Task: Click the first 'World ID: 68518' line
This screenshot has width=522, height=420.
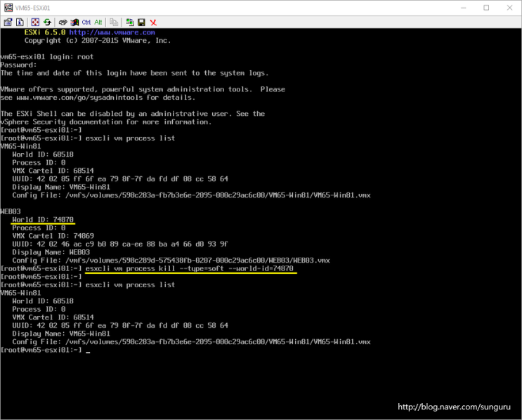Action: click(43, 154)
